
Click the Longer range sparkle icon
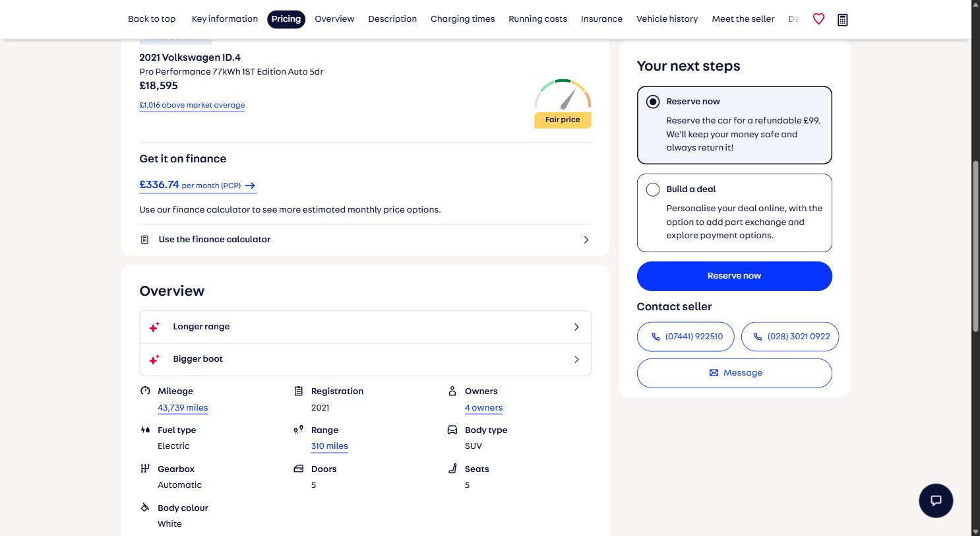[154, 327]
